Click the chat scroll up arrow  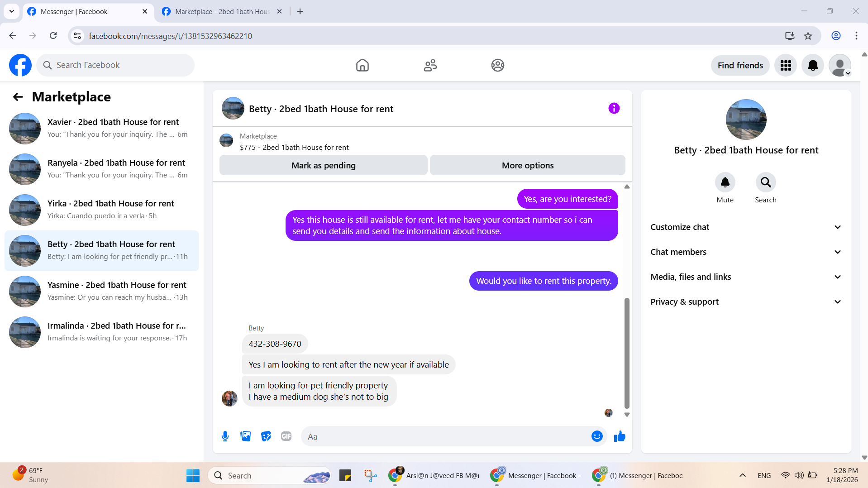coord(627,187)
